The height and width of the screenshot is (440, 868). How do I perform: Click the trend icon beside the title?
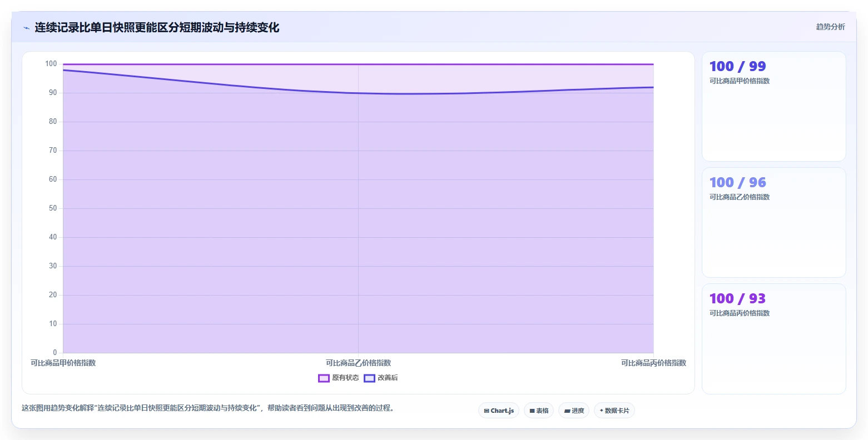tap(26, 28)
